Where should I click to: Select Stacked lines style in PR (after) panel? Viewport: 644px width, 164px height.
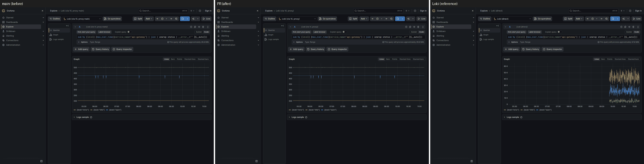tap(405, 59)
